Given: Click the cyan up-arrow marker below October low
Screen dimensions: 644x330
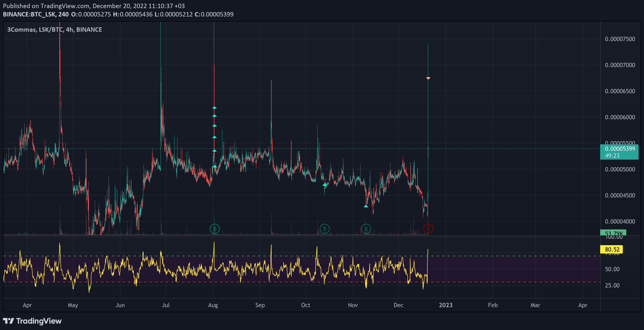Looking at the screenshot, I should (324, 185).
